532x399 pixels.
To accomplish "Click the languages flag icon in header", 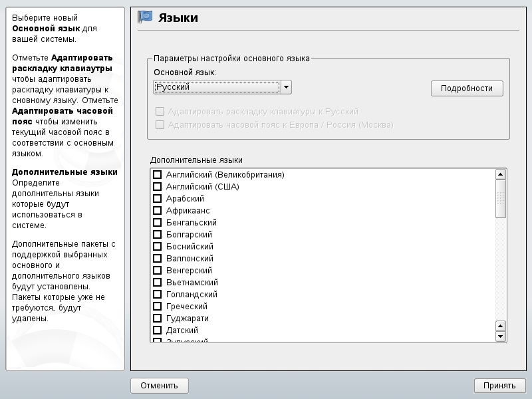I will point(145,17).
